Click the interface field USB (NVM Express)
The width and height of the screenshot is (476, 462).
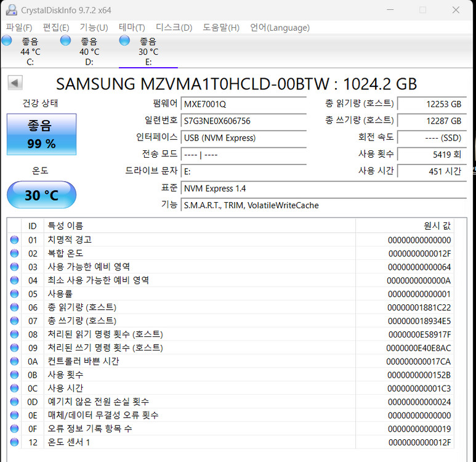click(243, 138)
